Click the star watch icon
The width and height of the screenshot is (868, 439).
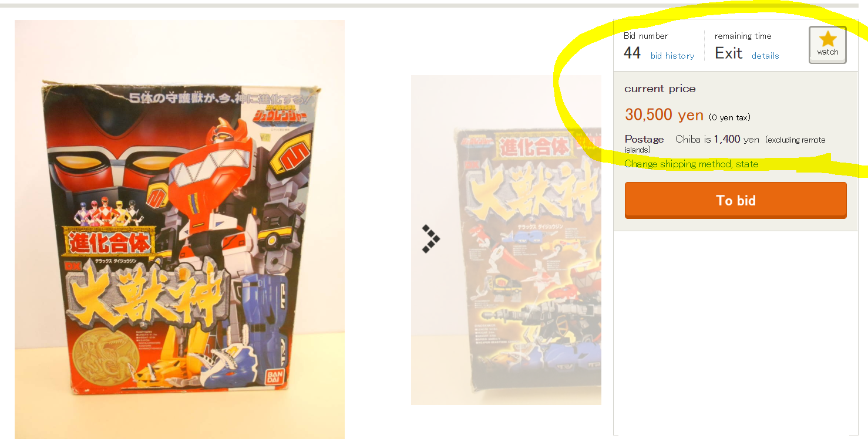pyautogui.click(x=827, y=39)
